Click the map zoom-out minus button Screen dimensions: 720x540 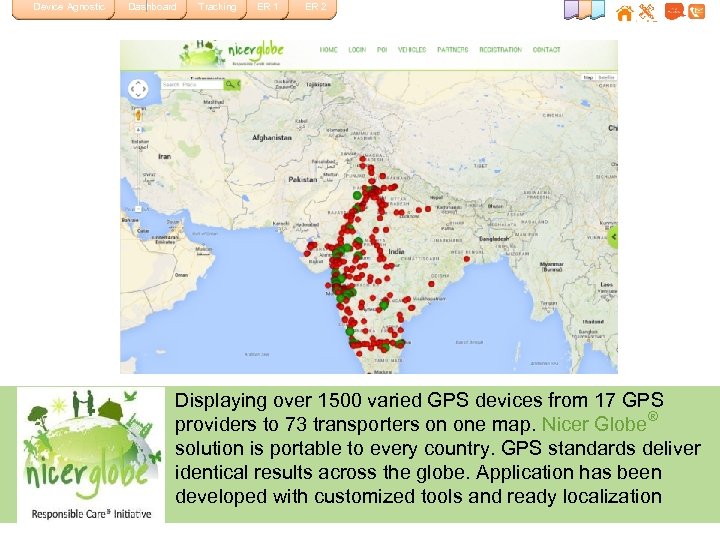pyautogui.click(x=138, y=209)
